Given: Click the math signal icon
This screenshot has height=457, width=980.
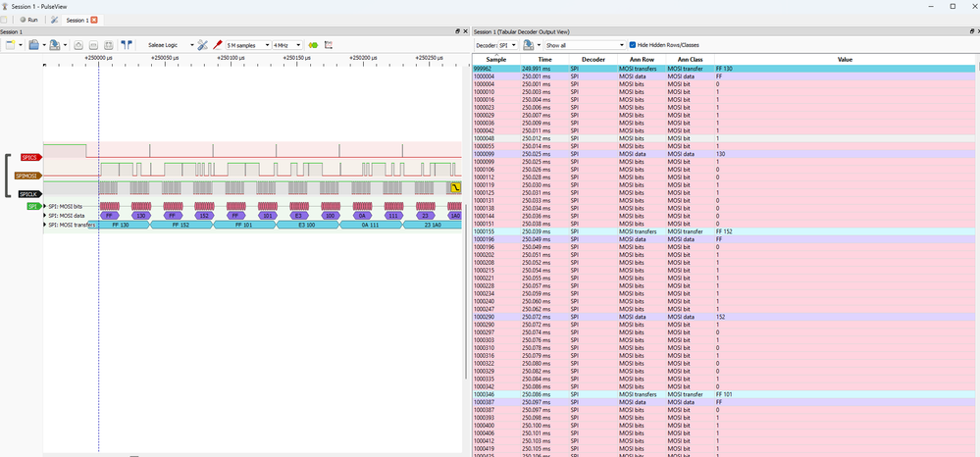Looking at the screenshot, I should (x=329, y=45).
